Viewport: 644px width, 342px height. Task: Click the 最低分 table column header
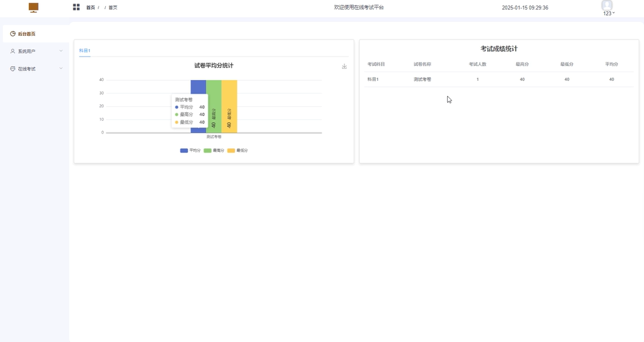pos(567,64)
